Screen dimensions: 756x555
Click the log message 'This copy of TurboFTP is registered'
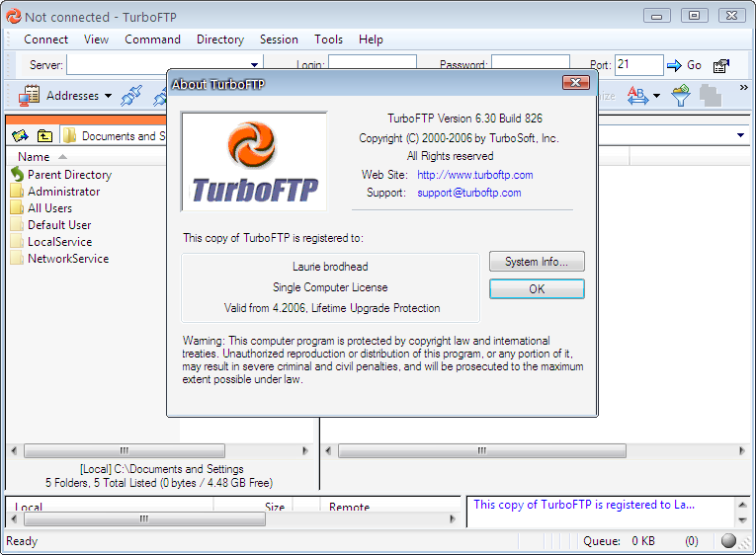[x=584, y=505]
